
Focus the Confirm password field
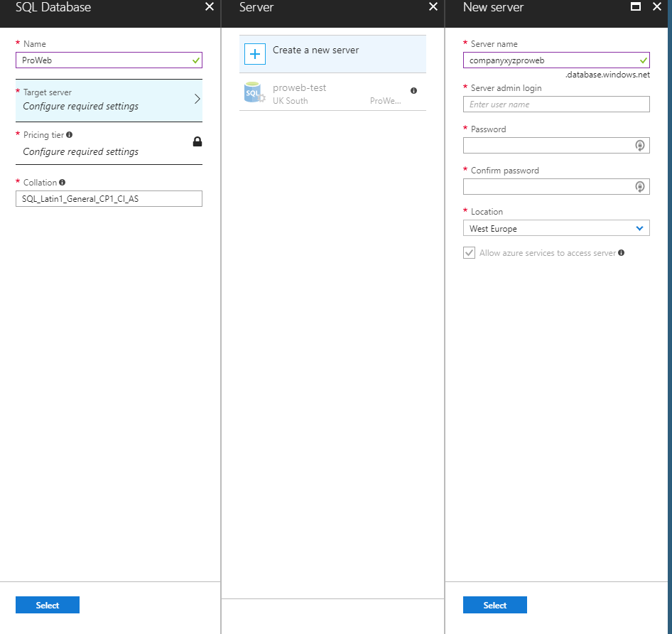click(556, 187)
